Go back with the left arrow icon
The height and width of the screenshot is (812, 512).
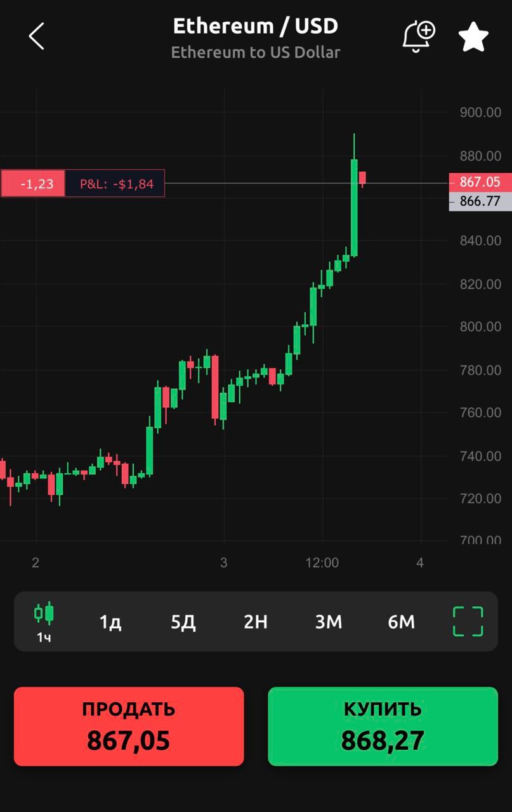(37, 36)
